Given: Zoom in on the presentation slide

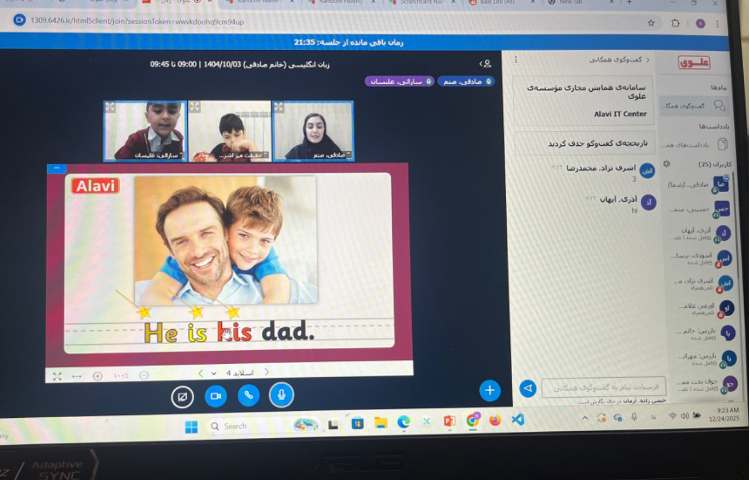Looking at the screenshot, I should tap(98, 376).
